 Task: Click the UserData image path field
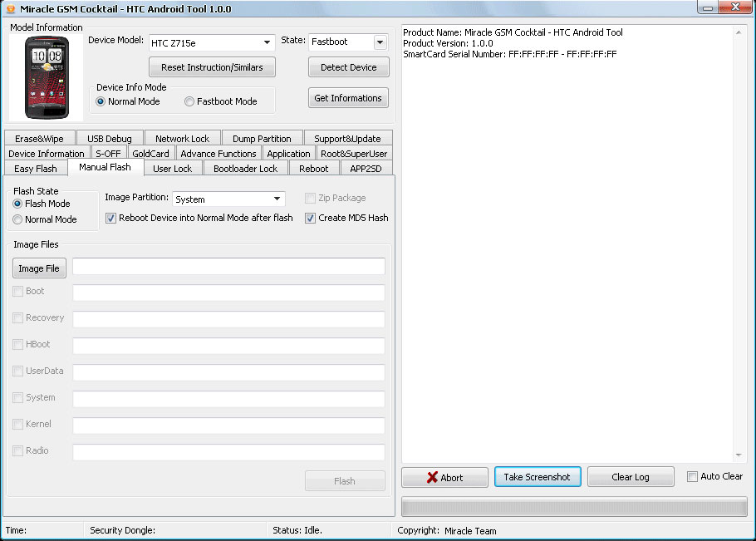point(229,372)
